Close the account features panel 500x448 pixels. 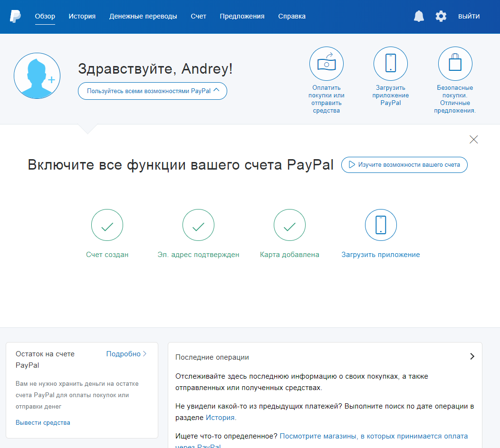[473, 139]
